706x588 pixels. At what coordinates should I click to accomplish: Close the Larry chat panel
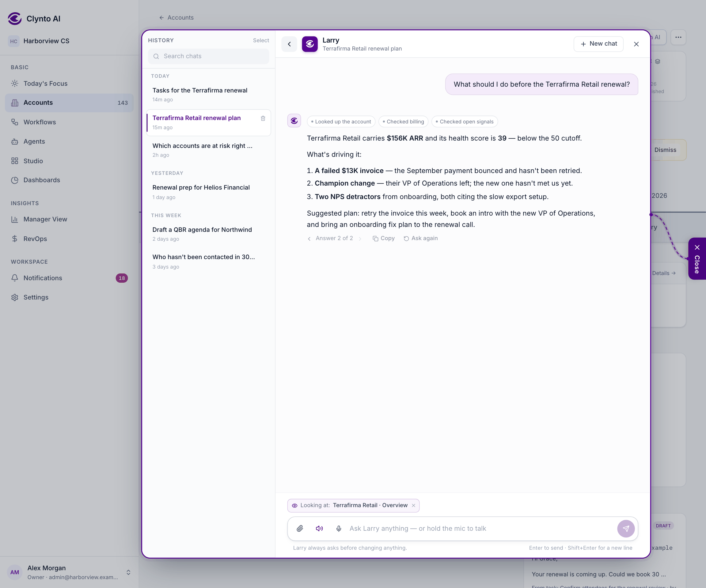pos(636,44)
